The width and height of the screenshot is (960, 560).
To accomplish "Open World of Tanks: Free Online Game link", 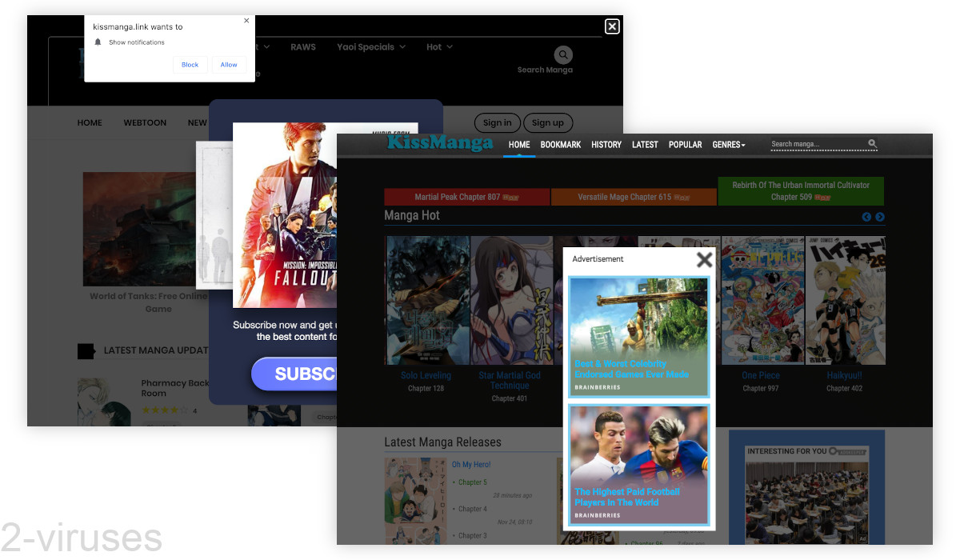I will pyautogui.click(x=149, y=302).
